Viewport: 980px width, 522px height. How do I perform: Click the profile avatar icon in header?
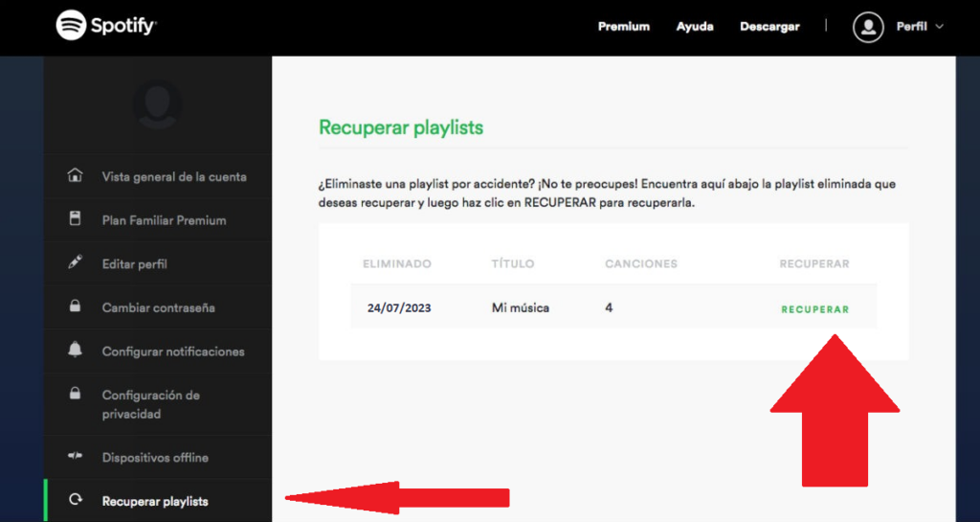[868, 27]
